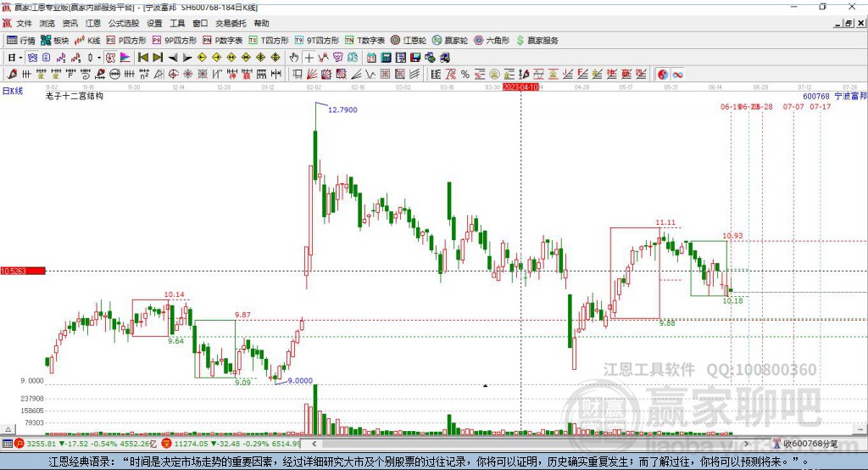Open the 行情 market quotes view
Image resolution: width=868 pixels, height=470 pixels.
[20, 41]
